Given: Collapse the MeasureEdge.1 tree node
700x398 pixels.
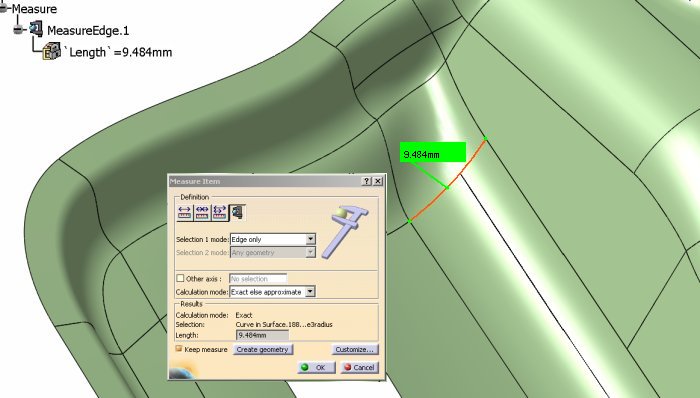Looking at the screenshot, I should (x=18, y=30).
